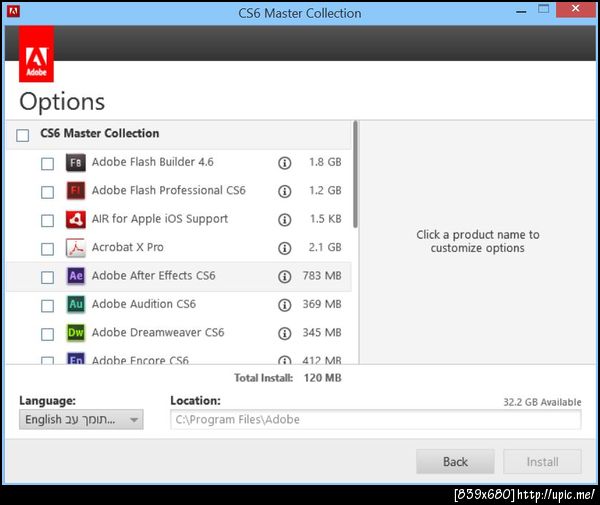Screen dimensions: 600x505
Task: Click the AIR for Apple iOS Support icon
Action: (75, 219)
